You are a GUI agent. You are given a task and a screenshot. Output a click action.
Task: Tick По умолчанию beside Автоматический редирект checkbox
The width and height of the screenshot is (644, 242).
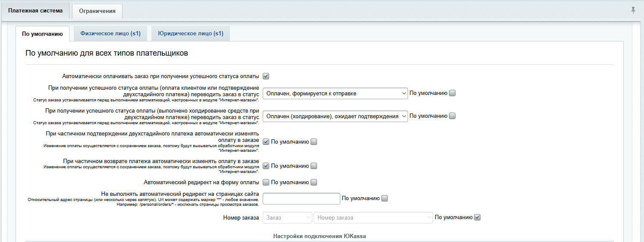tap(314, 182)
